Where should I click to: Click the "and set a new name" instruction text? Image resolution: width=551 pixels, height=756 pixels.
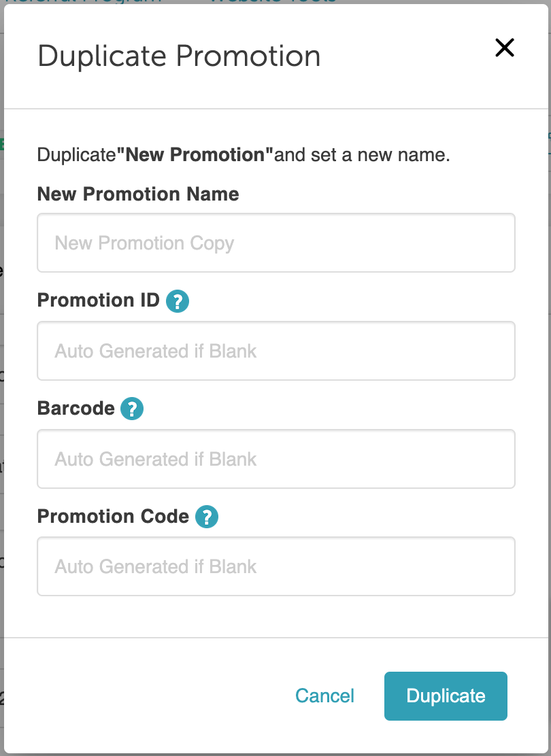click(362, 155)
